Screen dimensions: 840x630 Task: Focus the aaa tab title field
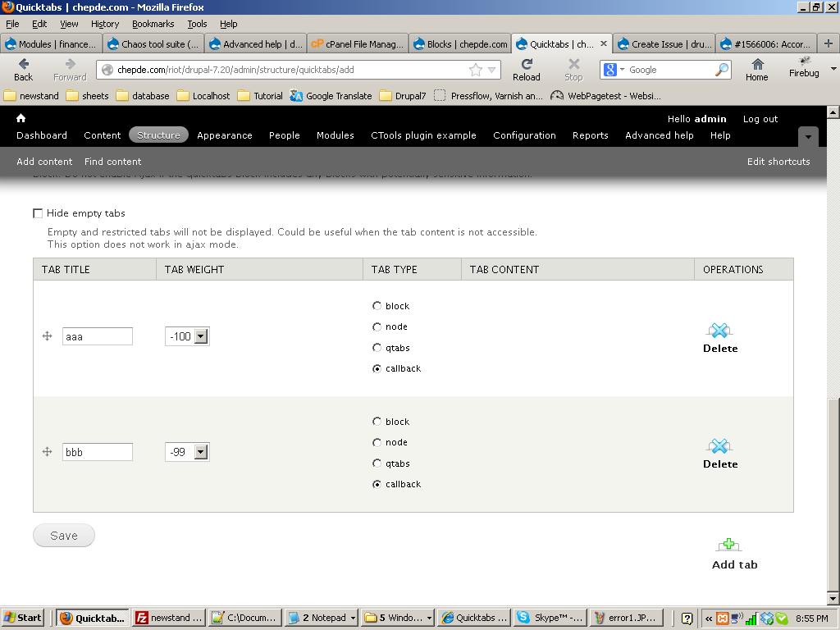pos(98,336)
